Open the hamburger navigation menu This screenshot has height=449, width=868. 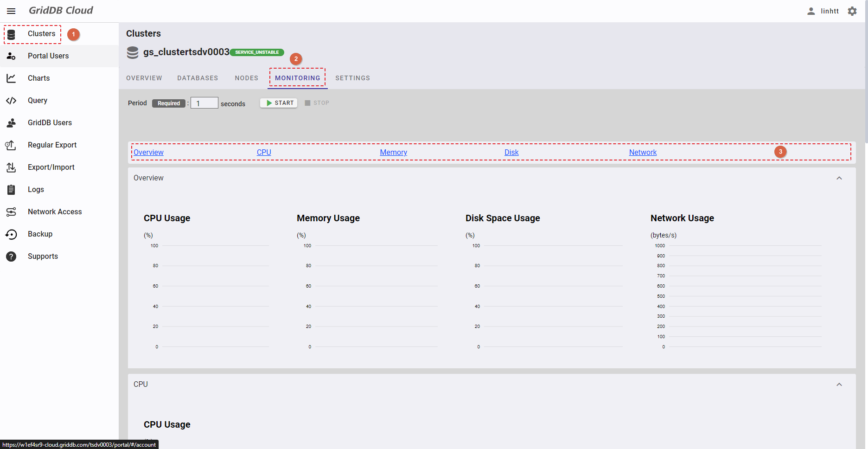11,11
